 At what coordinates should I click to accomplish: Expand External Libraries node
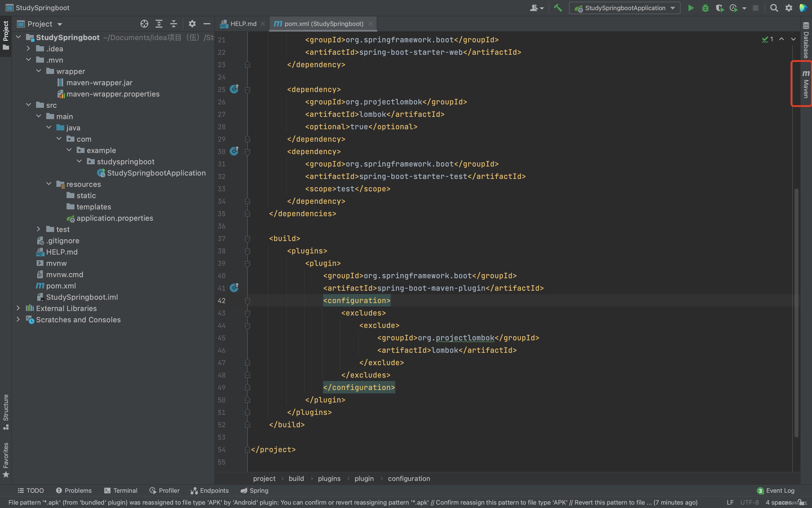coord(18,308)
